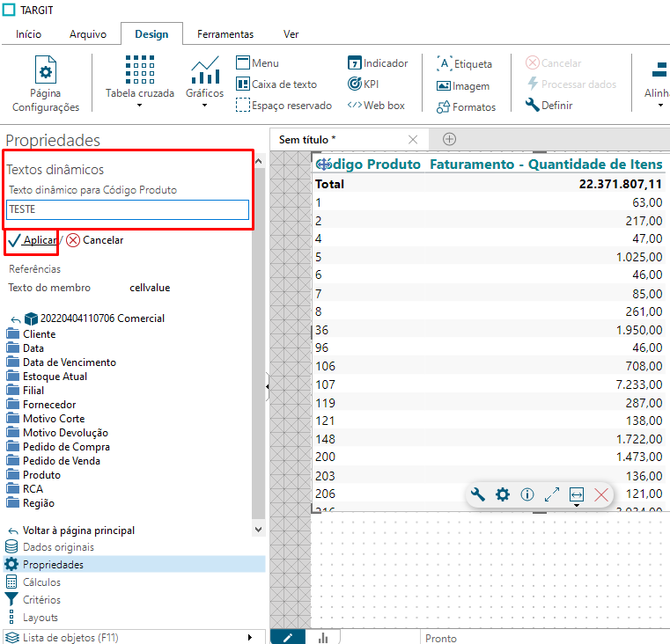Open the Motivo Corte folder
This screenshot has width=670, height=644.
[x=45, y=419]
